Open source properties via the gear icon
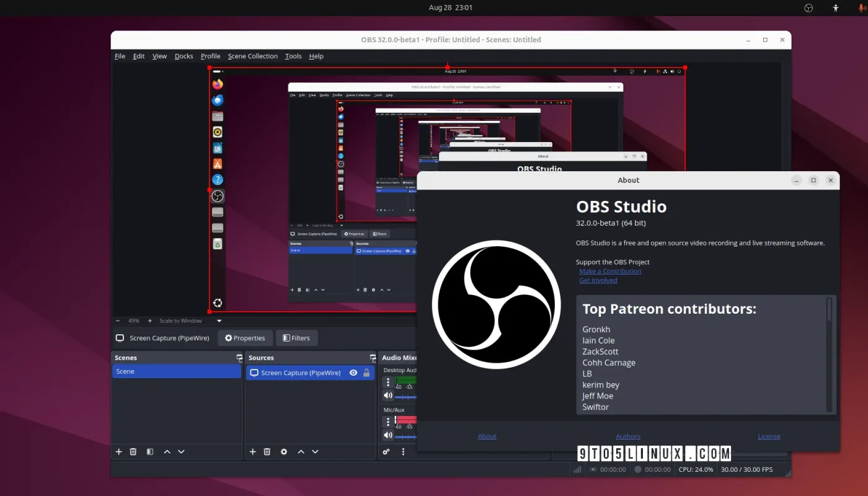This screenshot has width=868, height=496. tap(283, 451)
